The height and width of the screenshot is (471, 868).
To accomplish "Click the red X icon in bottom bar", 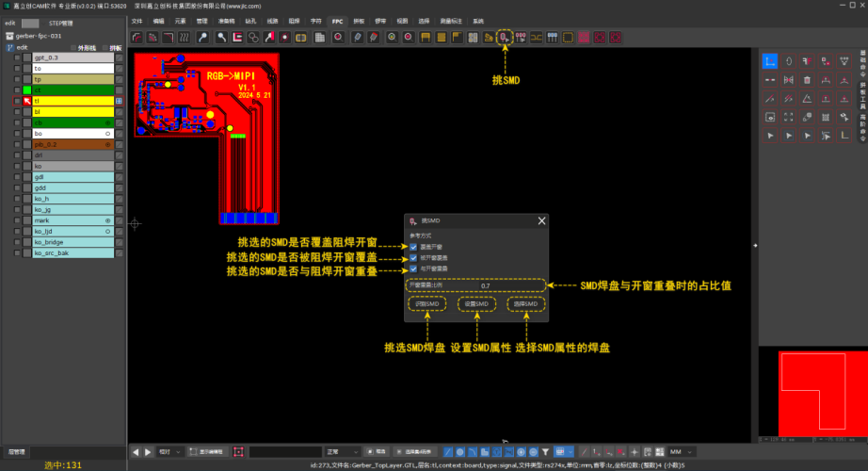I will coord(620,452).
